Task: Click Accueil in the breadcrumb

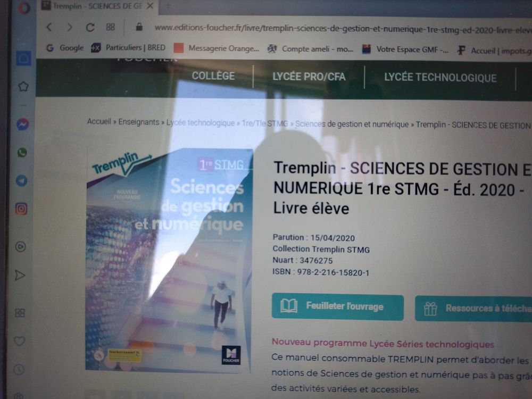Action: (x=99, y=121)
